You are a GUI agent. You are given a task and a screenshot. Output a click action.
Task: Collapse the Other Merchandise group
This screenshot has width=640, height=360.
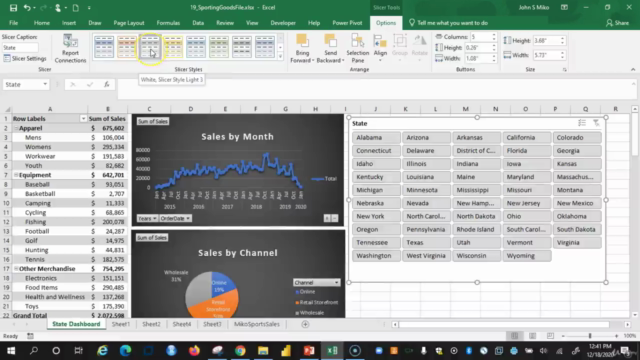click(x=16, y=269)
